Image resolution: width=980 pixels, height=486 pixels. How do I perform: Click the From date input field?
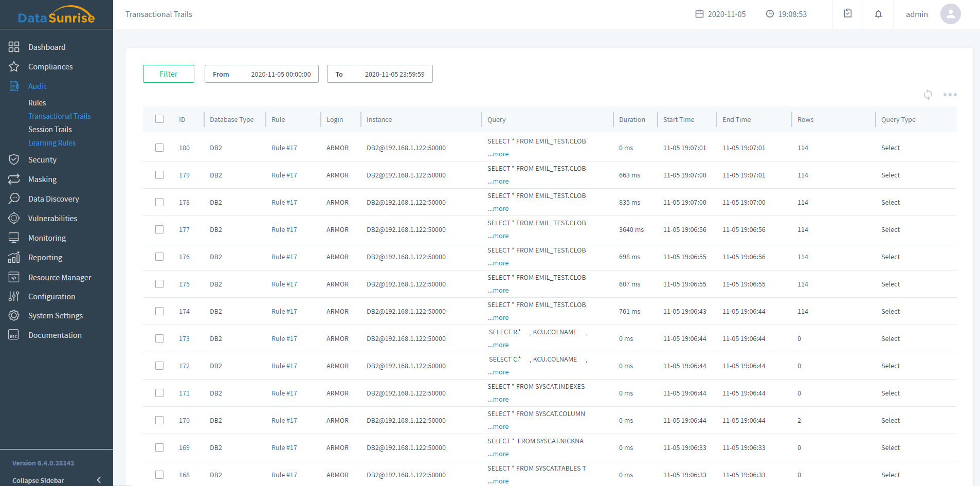pyautogui.click(x=262, y=74)
